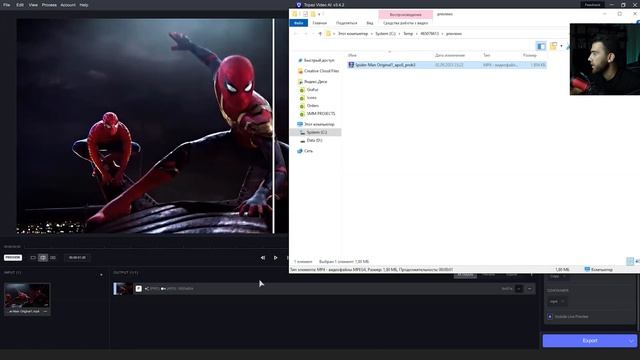This screenshot has width=640, height=360.
Task: Click the dark square button in output row
Action: (x=519, y=289)
